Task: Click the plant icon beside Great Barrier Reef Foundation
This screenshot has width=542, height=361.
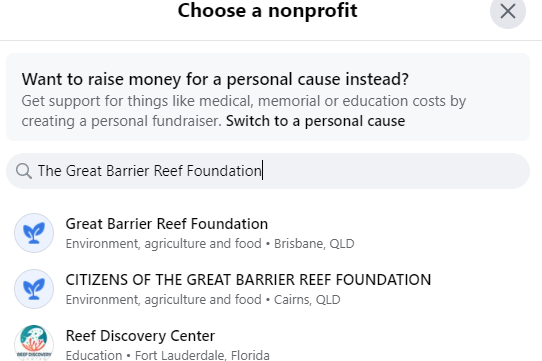Action: coord(34,233)
